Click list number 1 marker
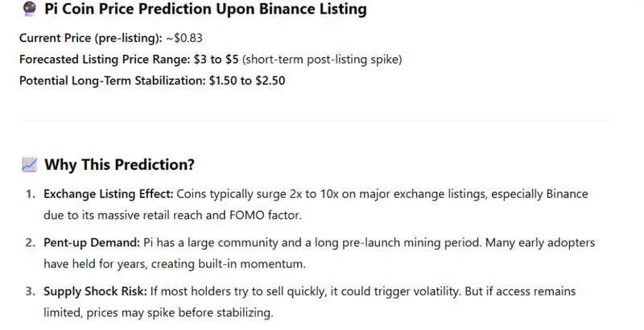 pyautogui.click(x=31, y=194)
